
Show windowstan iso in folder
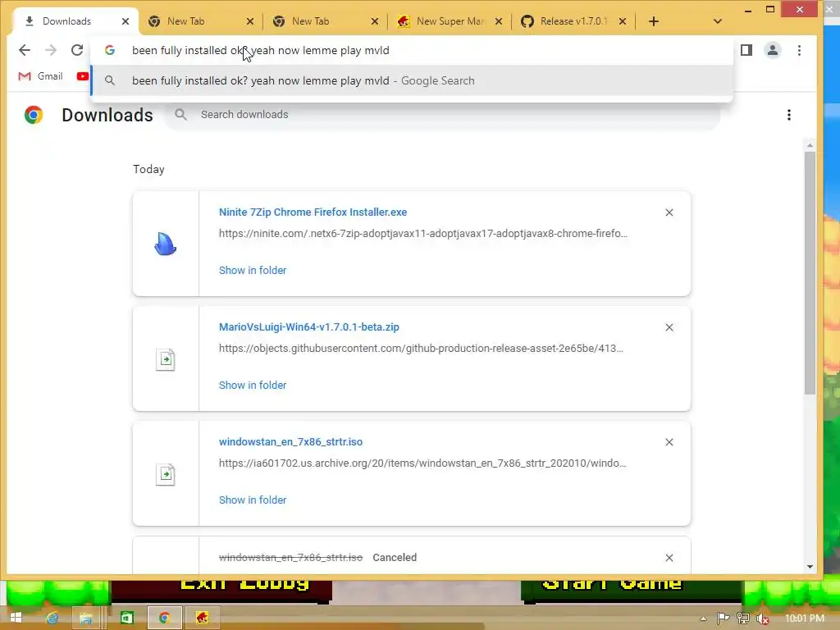point(253,500)
